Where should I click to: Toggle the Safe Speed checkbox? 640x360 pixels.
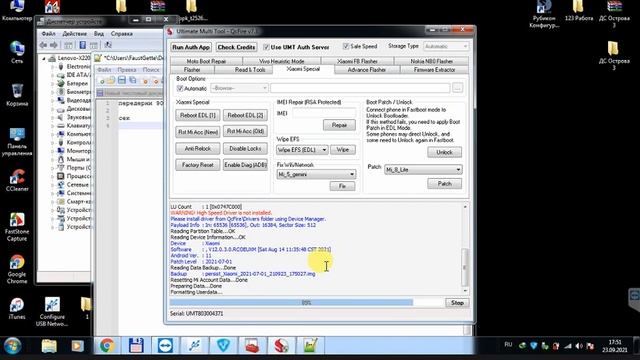346,47
